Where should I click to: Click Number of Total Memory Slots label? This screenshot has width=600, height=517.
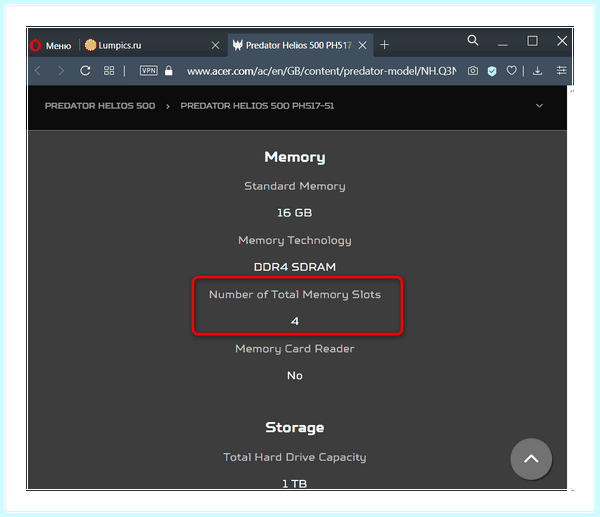[x=295, y=295]
